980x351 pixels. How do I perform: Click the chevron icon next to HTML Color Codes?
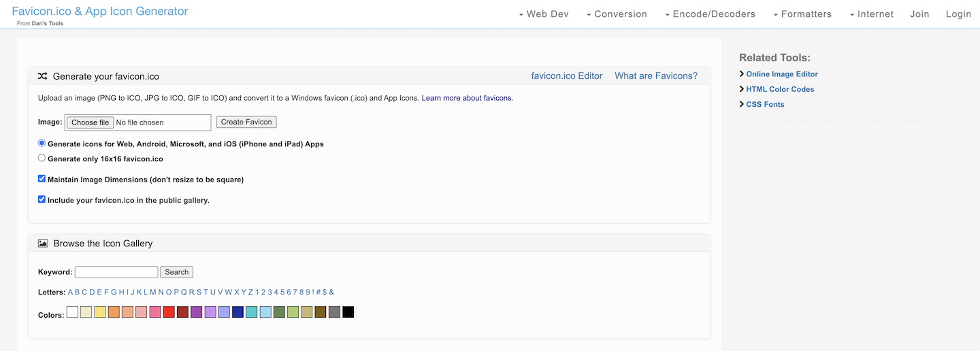point(742,89)
